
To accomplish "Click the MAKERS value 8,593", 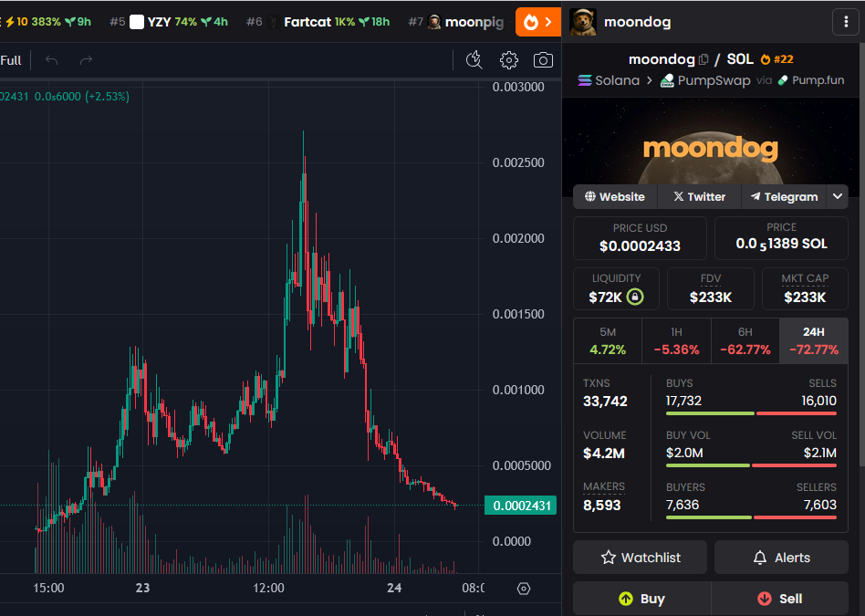I will (602, 505).
